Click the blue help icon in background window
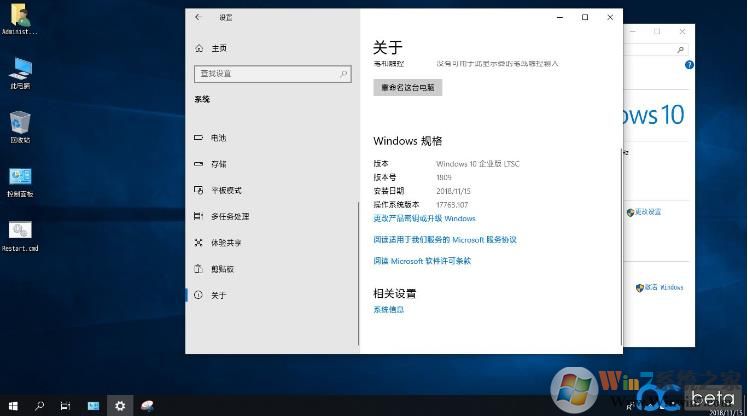Screen dimensions: 748x416 pos(688,64)
